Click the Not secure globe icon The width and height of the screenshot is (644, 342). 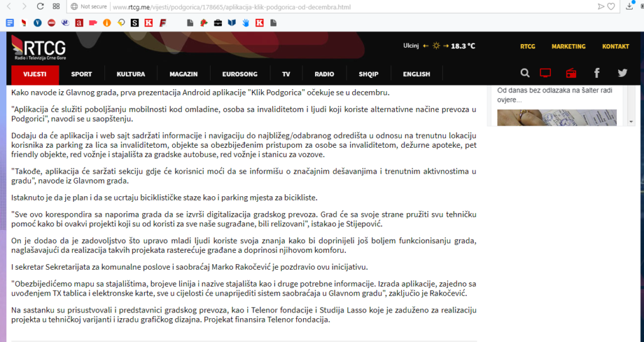(74, 6)
